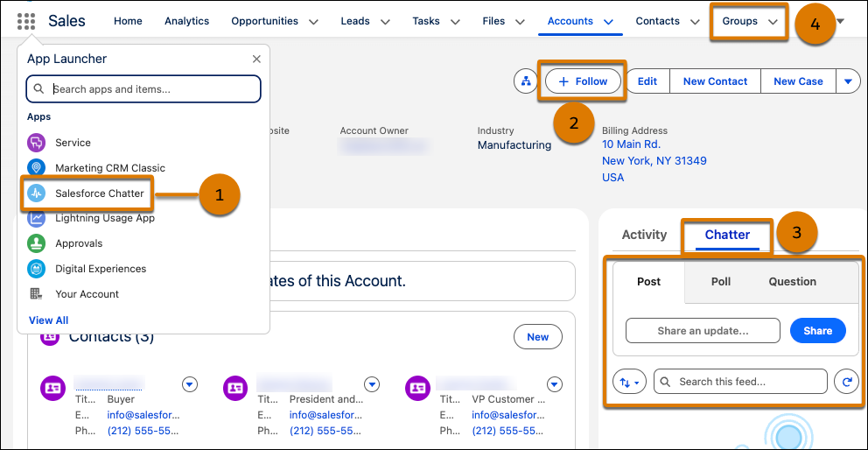Click the Follow button
Viewport: 868px width, 450px height.
click(x=583, y=81)
